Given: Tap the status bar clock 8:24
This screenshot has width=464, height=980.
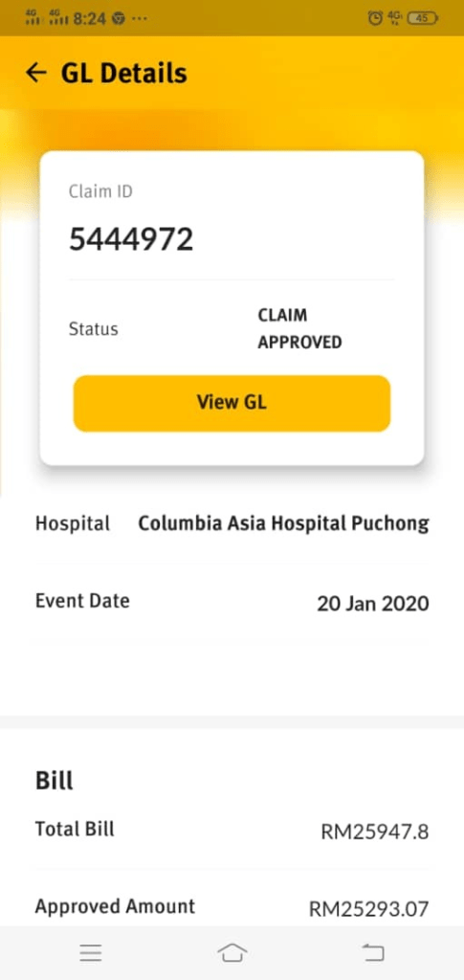Looking at the screenshot, I should click(90, 19).
